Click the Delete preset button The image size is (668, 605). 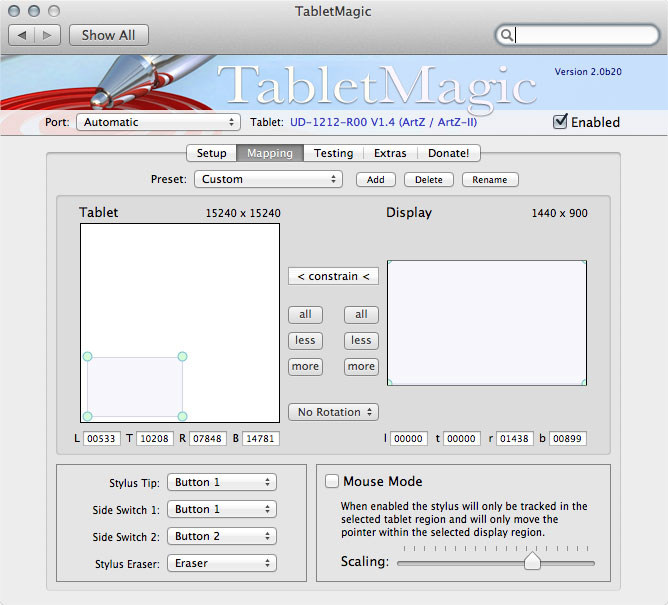[x=429, y=180]
